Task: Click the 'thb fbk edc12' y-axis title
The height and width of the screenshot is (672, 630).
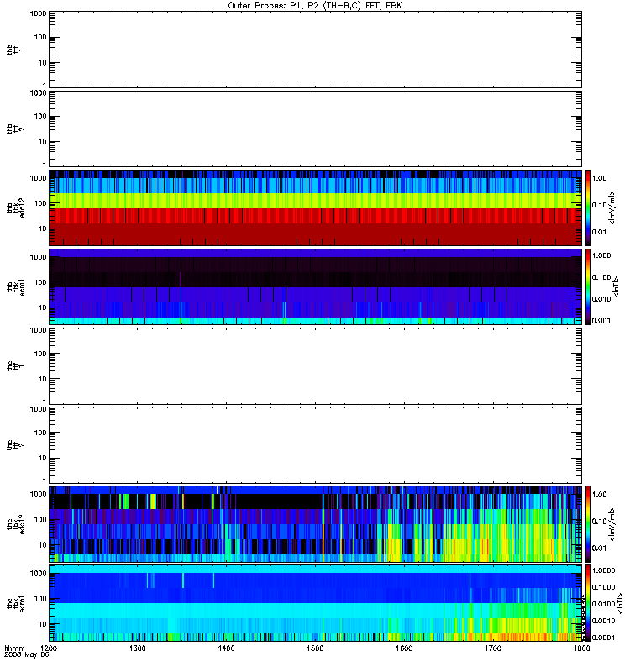Action: [x=16, y=207]
